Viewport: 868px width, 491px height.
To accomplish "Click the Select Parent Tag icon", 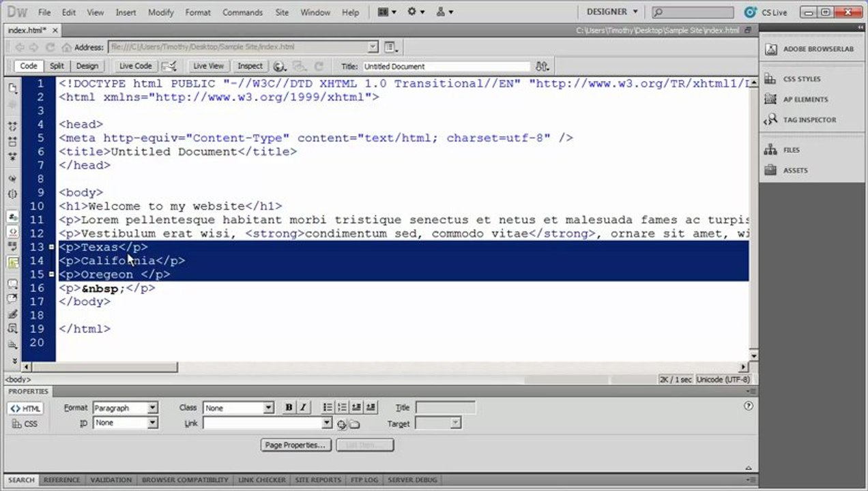I will 12,179.
